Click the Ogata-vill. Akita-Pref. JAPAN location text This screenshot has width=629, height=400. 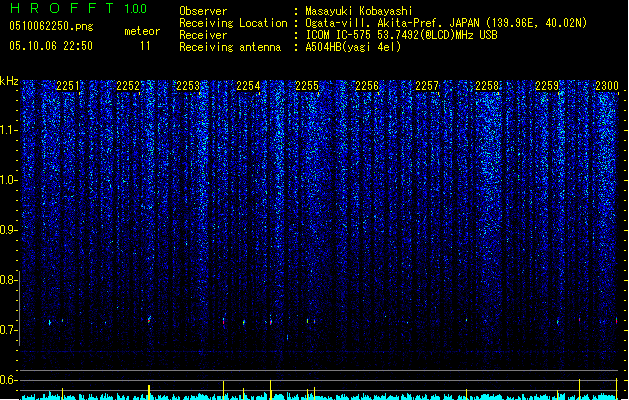[x=446, y=23]
